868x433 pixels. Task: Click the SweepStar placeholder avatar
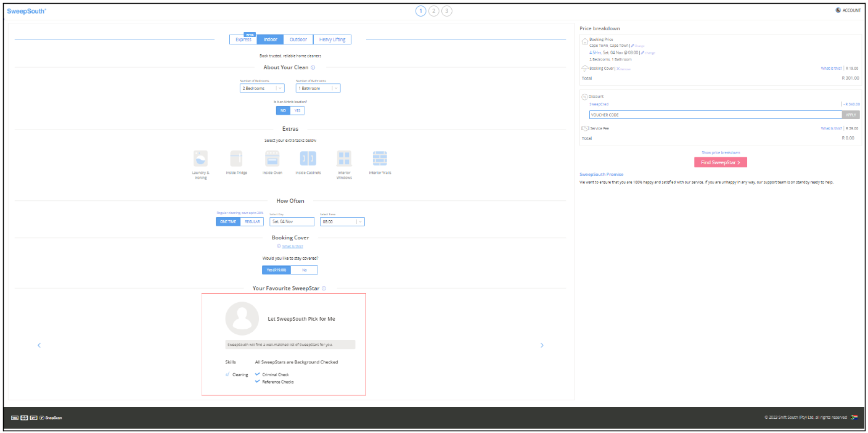242,318
